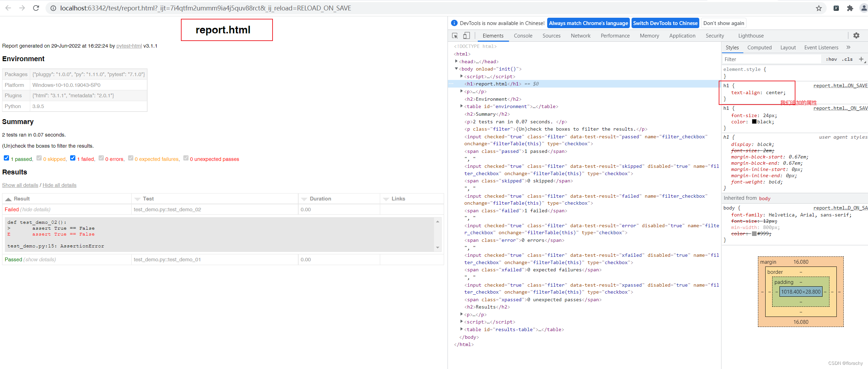Sort results by the Result column arrow

pos(8,199)
